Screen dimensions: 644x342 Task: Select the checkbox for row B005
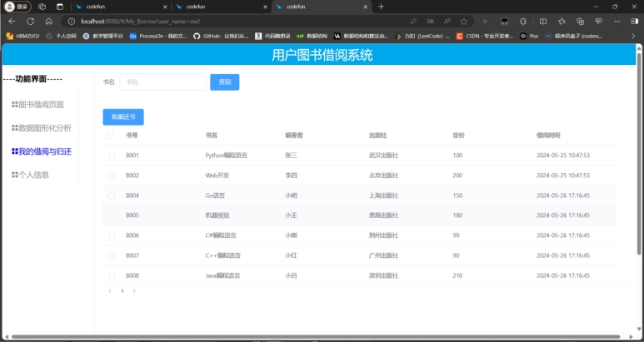(x=111, y=216)
